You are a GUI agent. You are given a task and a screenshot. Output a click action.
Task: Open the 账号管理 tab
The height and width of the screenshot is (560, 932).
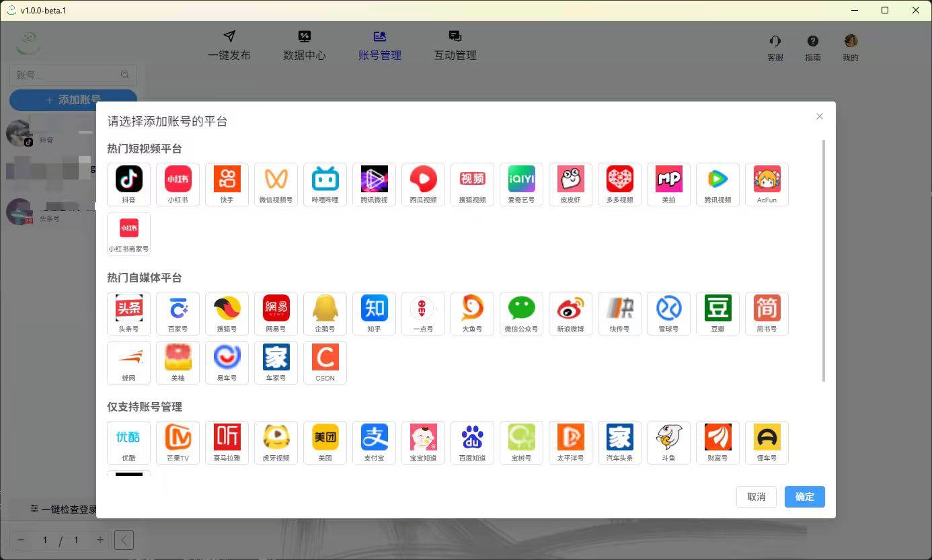pos(380,46)
